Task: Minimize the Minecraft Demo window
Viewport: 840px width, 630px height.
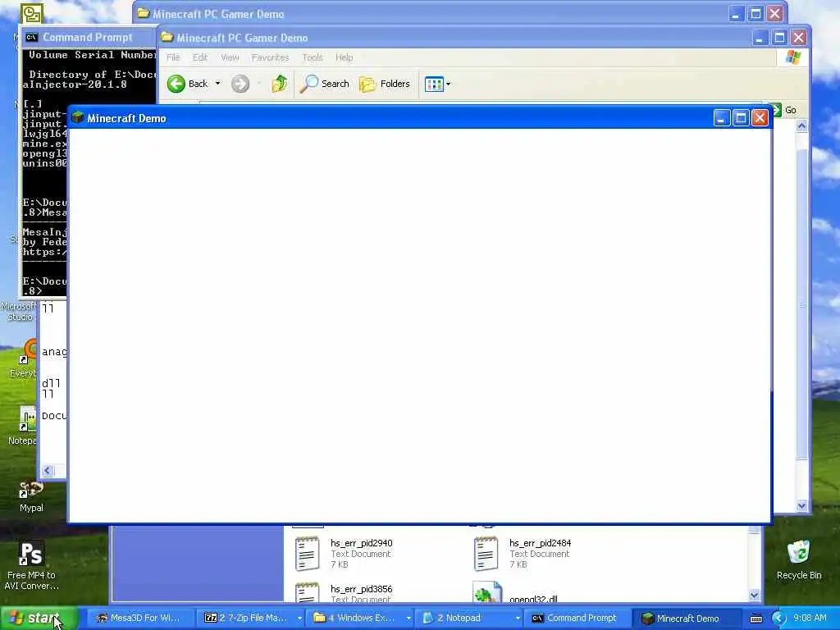Action: point(722,118)
